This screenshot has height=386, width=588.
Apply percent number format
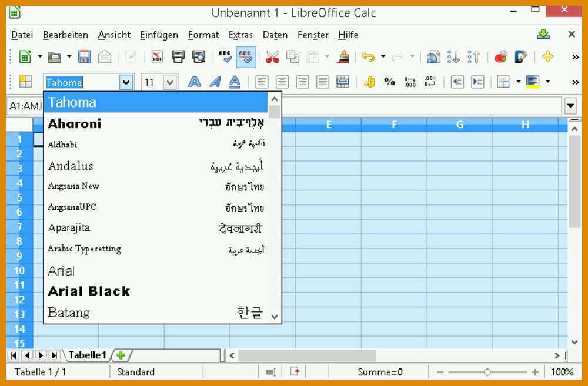coord(390,82)
